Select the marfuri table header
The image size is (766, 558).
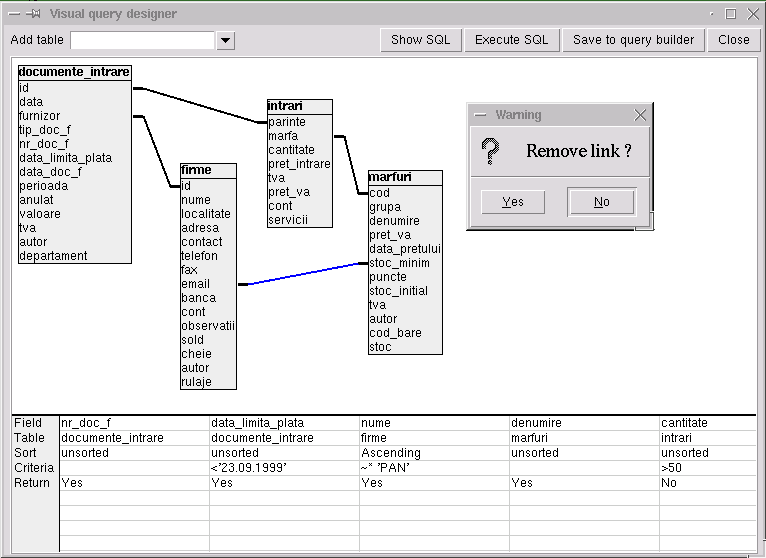(405, 177)
